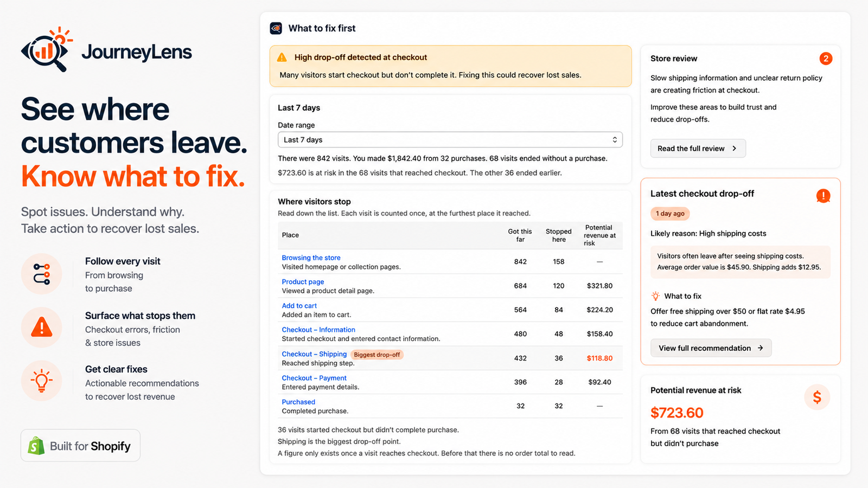Image resolution: width=868 pixels, height=488 pixels.
Task: Click the Built for Shopify badge
Action: pos(80,446)
